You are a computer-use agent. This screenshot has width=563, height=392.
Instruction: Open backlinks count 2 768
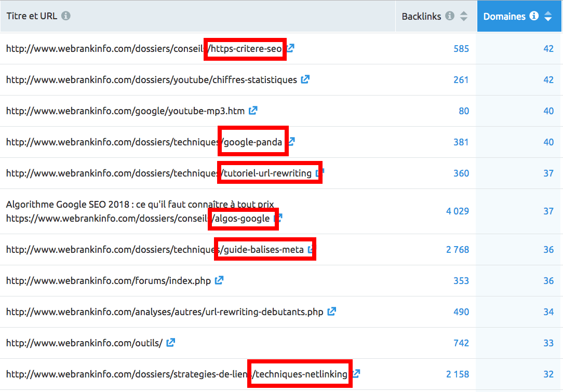coord(458,250)
